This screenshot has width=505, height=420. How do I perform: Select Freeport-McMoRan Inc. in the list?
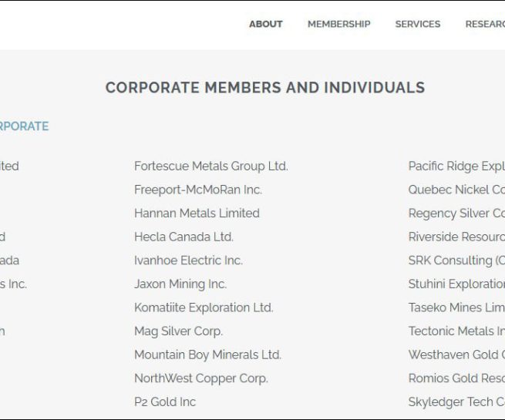[x=198, y=190]
